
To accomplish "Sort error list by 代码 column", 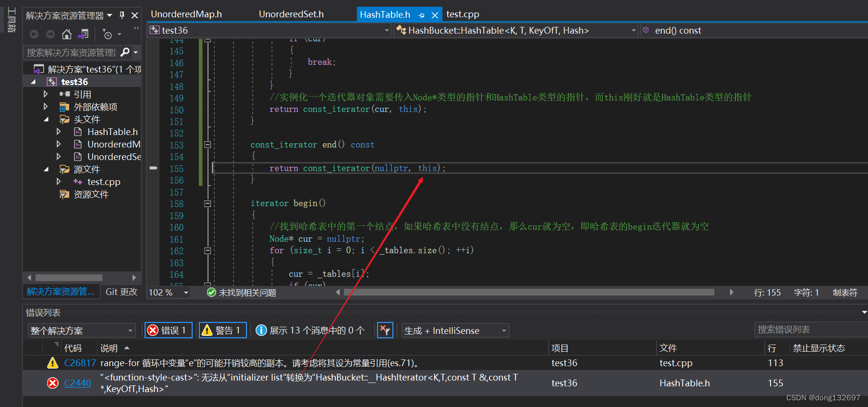I will click(73, 348).
